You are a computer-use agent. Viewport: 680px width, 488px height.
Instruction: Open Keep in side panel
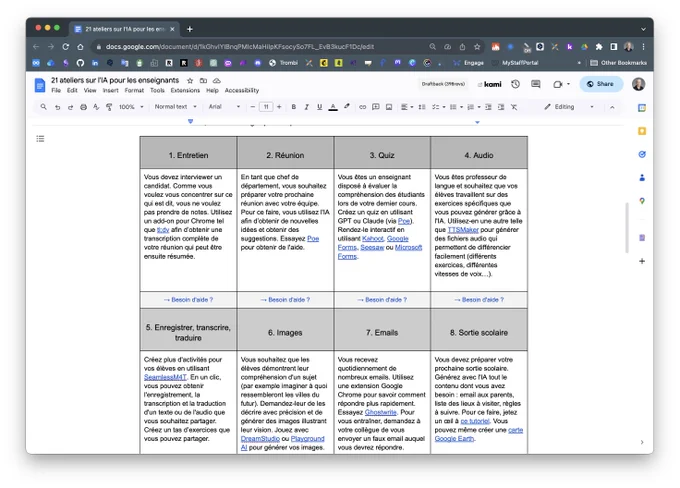(642, 131)
